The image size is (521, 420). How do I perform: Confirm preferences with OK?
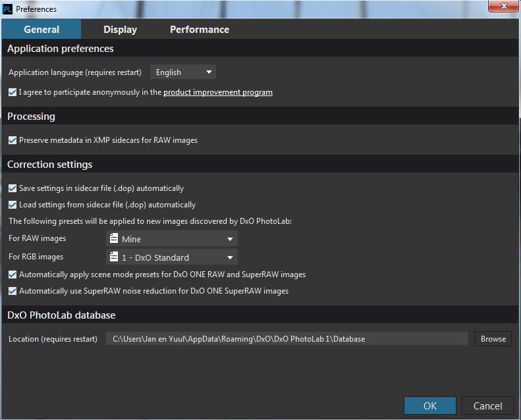(430, 406)
